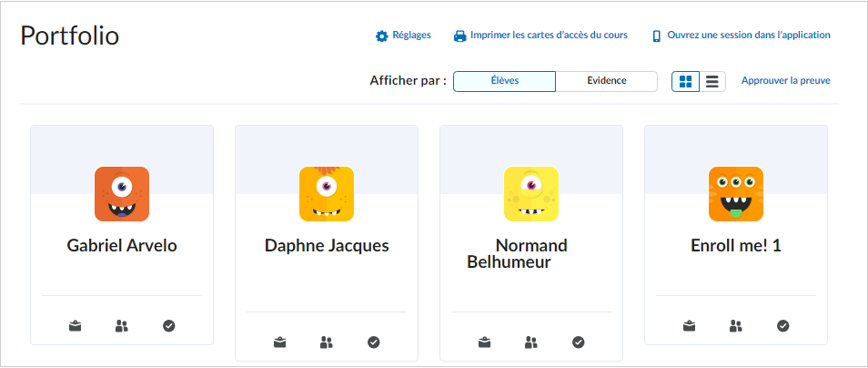The width and height of the screenshot is (868, 368).
Task: Switch to list view
Action: click(712, 81)
